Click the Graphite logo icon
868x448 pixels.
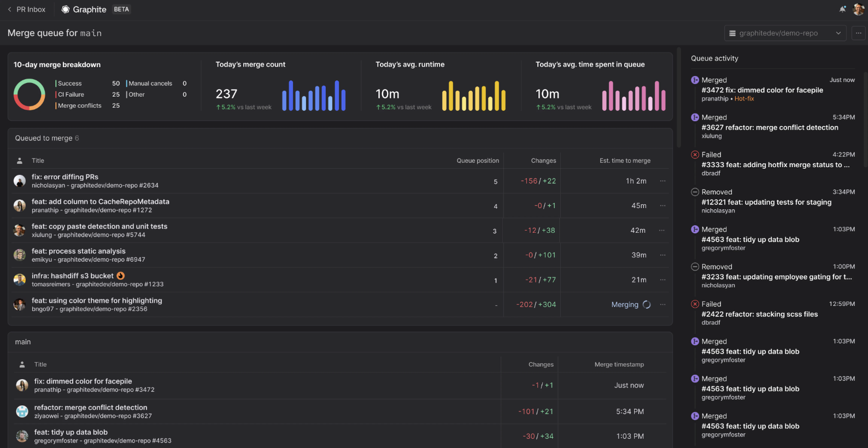click(66, 9)
